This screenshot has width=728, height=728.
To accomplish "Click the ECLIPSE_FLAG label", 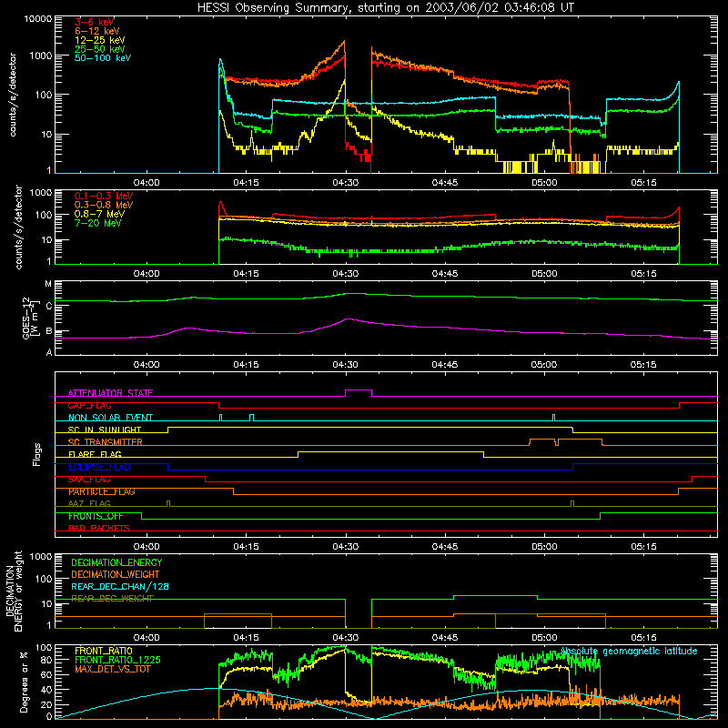I will pos(99,467).
